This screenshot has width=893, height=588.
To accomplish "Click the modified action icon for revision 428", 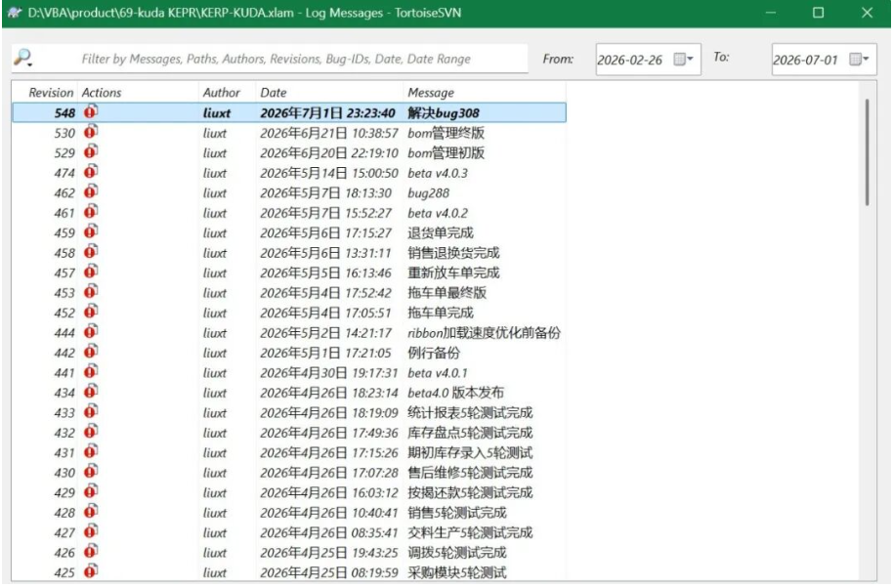I will click(x=91, y=511).
